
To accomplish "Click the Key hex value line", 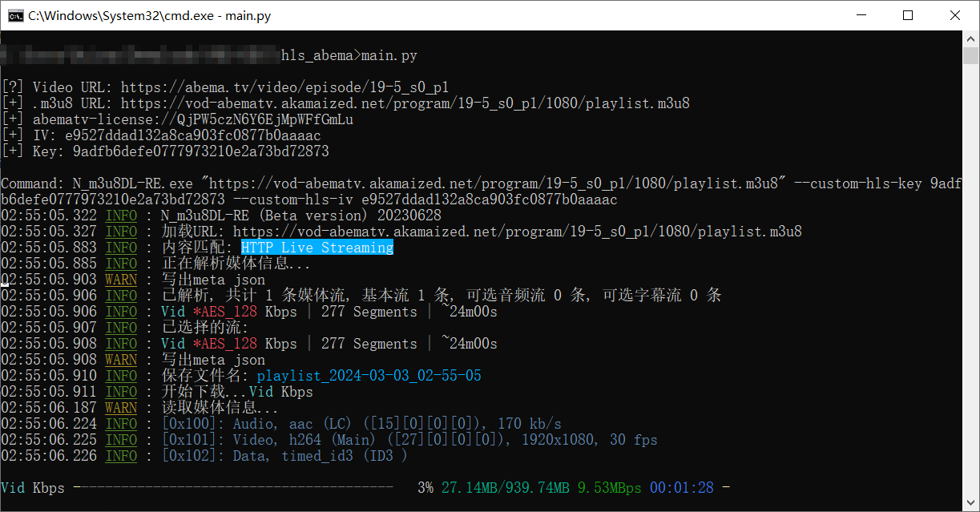I will coord(200,151).
